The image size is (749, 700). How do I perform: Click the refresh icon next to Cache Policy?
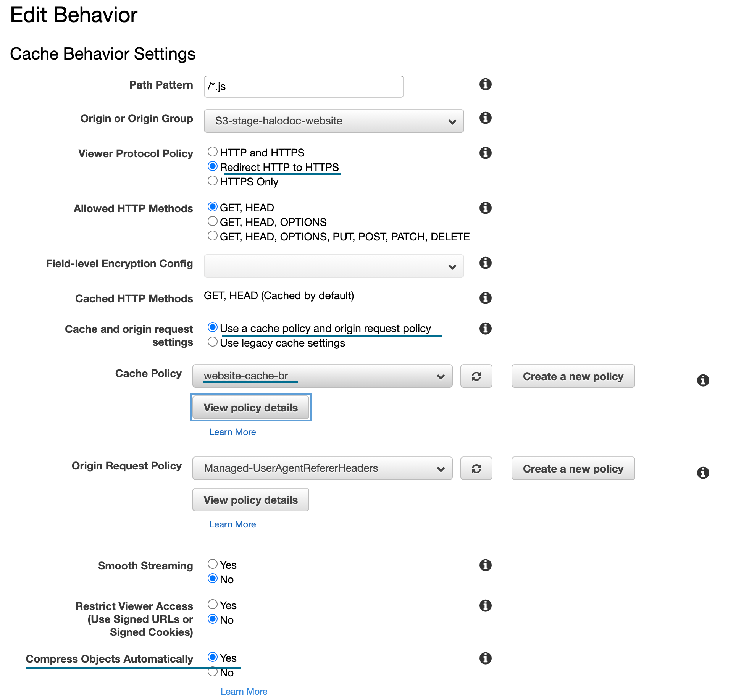476,376
